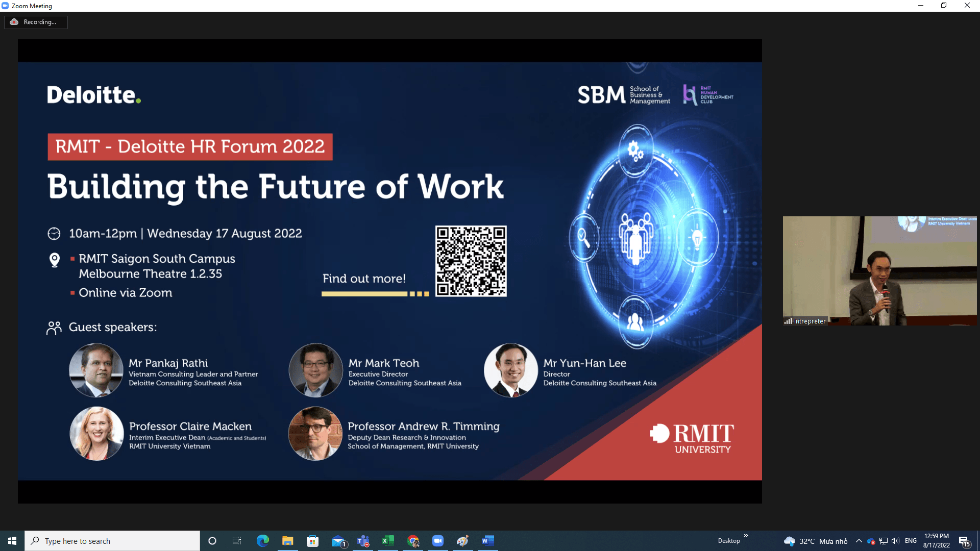This screenshot has width=980, height=551.
Task: Switch to Excel on the taskbar
Action: tap(388, 541)
